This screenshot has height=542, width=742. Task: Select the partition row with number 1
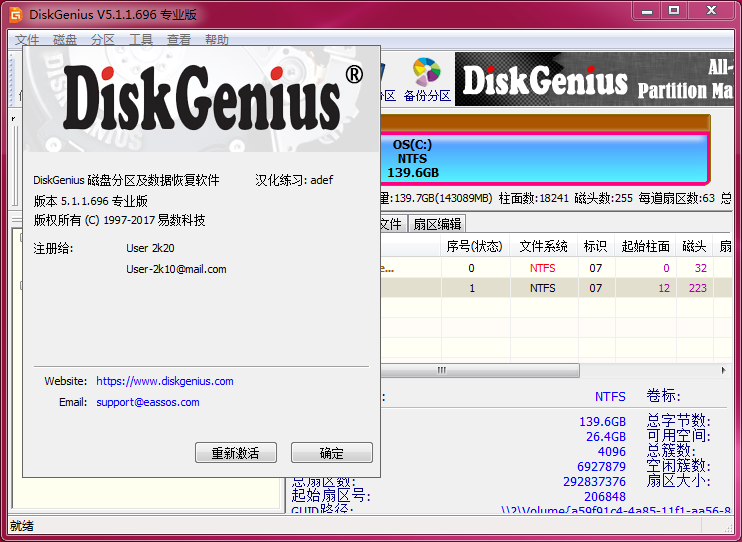tap(556, 288)
